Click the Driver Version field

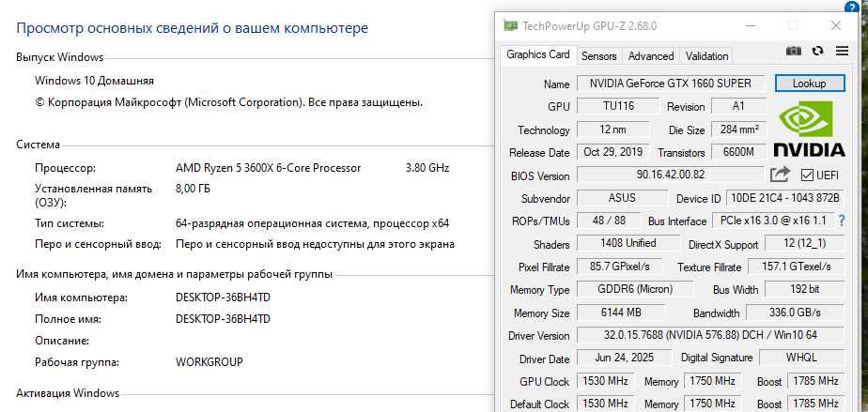click(x=710, y=335)
